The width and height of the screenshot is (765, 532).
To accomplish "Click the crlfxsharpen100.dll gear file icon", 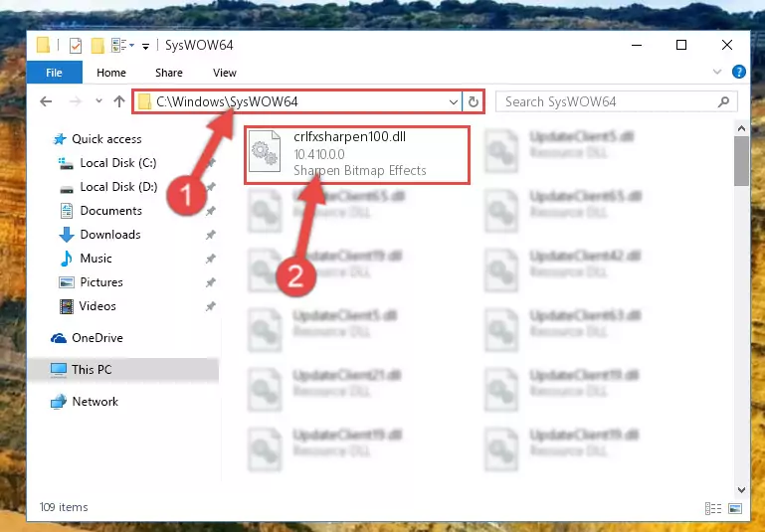I will pos(264,152).
